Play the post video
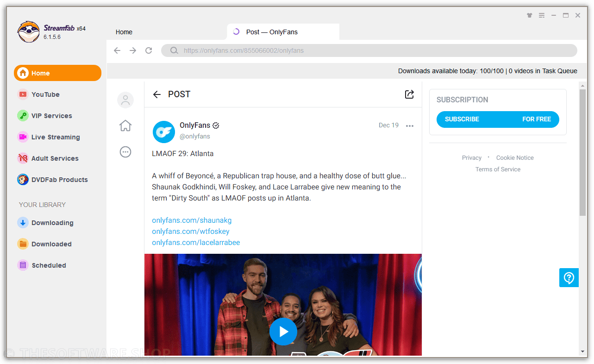This screenshot has height=364, width=594. (283, 332)
